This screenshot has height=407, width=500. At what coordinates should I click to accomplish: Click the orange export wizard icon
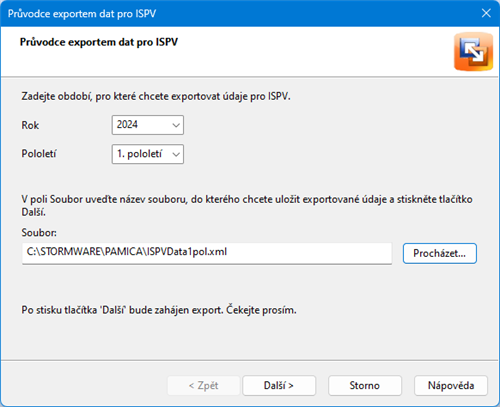click(473, 52)
